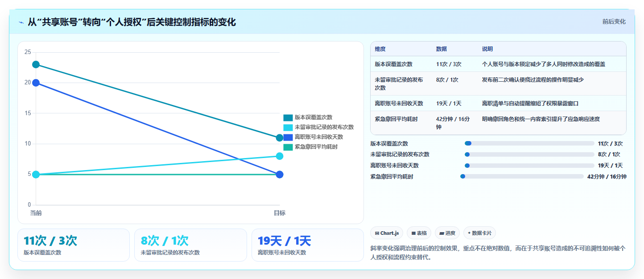Open the 11次 / 3次 data card
Viewport: 644px width, 279px height.
point(74,245)
